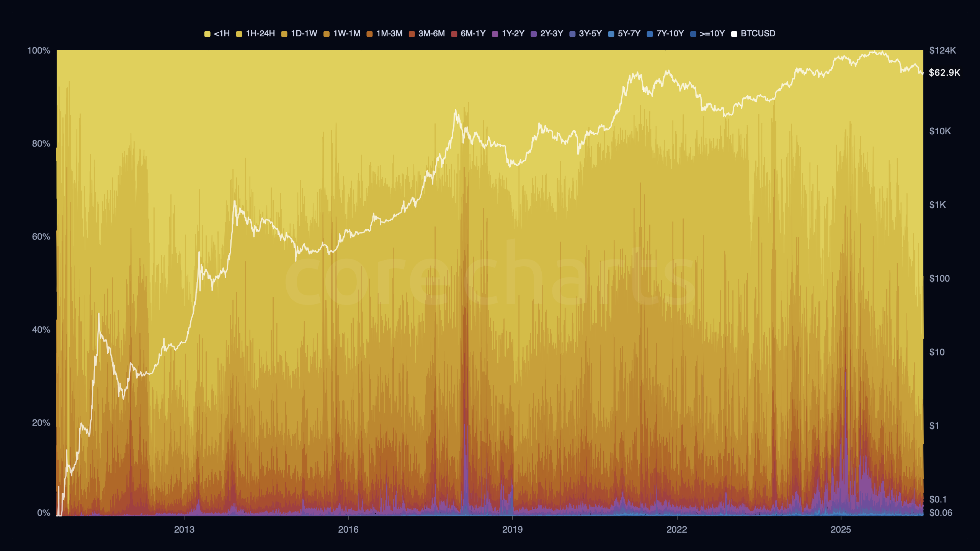The image size is (980, 551).
Task: Click the current price $62.9K label
Action: [944, 73]
